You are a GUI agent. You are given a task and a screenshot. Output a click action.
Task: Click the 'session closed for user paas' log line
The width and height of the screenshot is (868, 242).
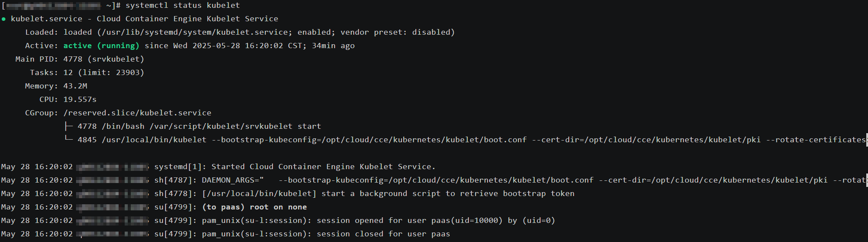[383, 234]
